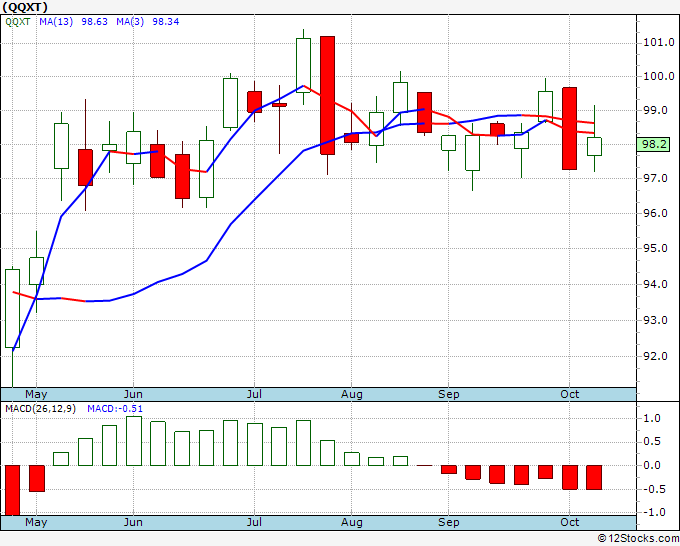Click the MA(3) value 98.34
This screenshot has width=680, height=546.
click(166, 22)
